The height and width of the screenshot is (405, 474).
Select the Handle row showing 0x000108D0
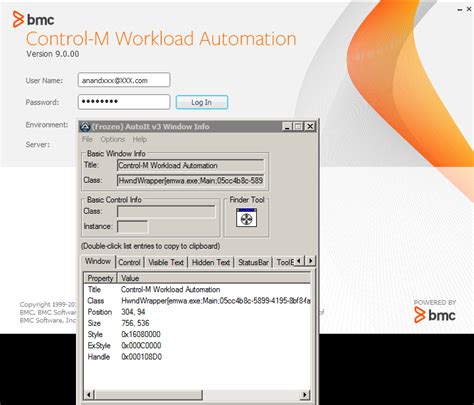[197, 357]
